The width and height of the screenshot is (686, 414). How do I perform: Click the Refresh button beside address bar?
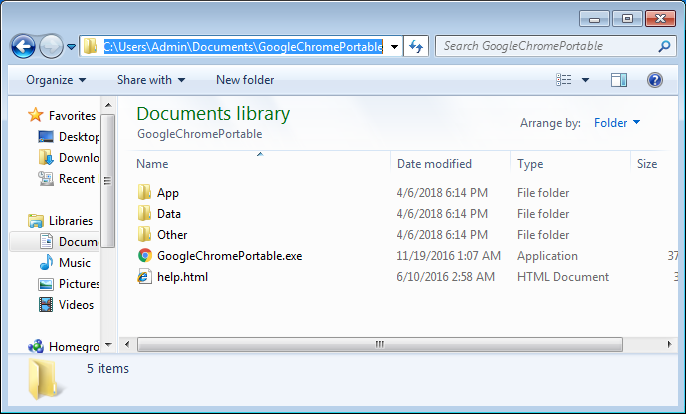[417, 46]
